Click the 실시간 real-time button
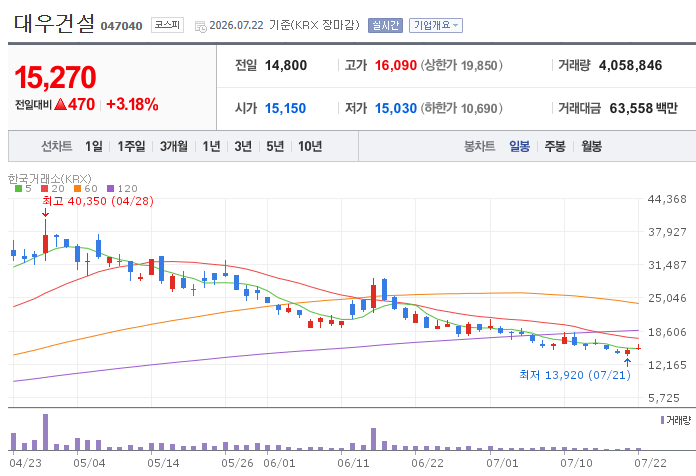The image size is (696, 476). pos(385,25)
